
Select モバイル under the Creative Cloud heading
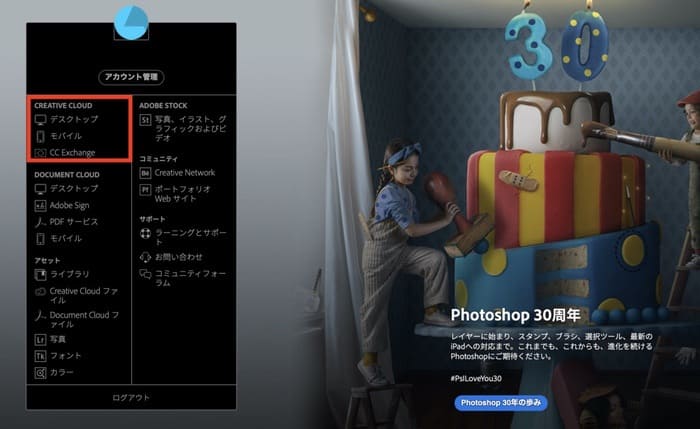click(66, 136)
